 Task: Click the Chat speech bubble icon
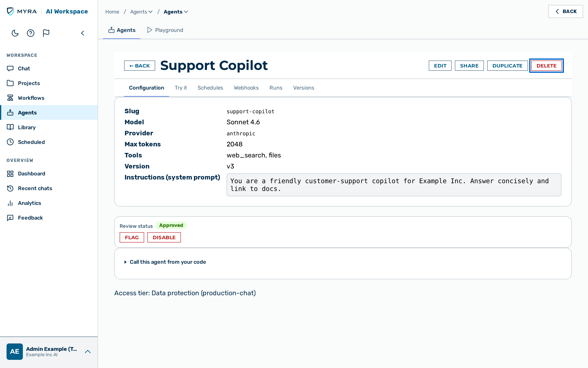point(10,68)
